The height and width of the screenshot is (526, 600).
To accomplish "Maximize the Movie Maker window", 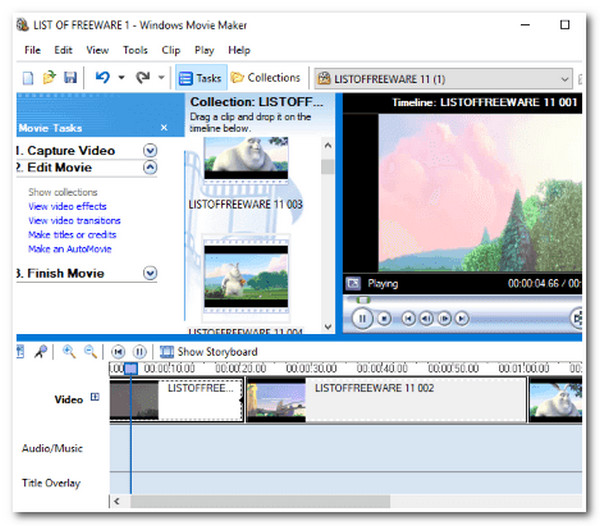I will point(565,25).
